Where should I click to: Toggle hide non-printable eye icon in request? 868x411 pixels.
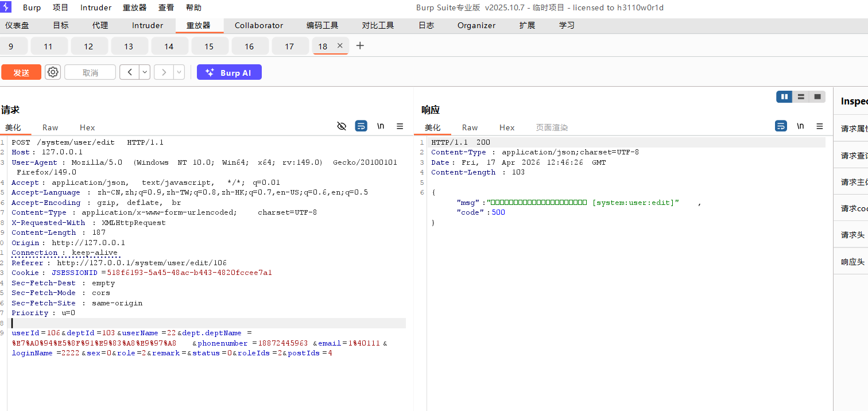point(342,126)
